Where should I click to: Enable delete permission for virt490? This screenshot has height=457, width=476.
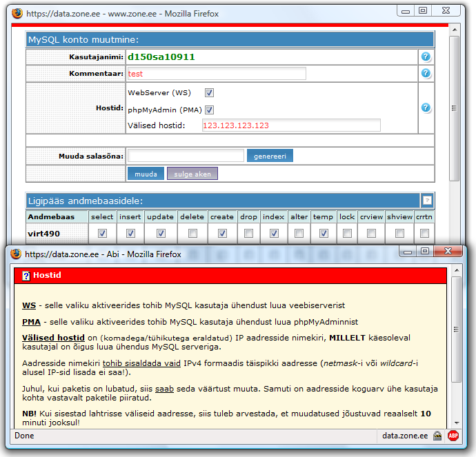(192, 233)
